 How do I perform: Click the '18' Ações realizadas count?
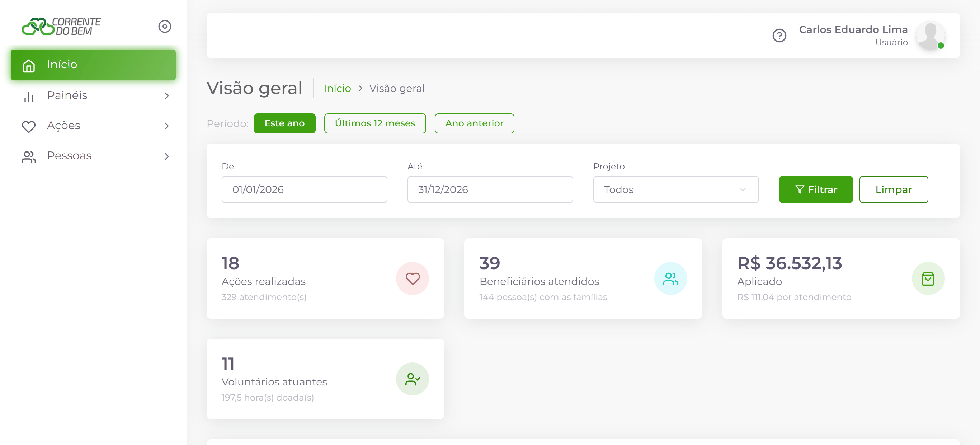[x=230, y=263]
